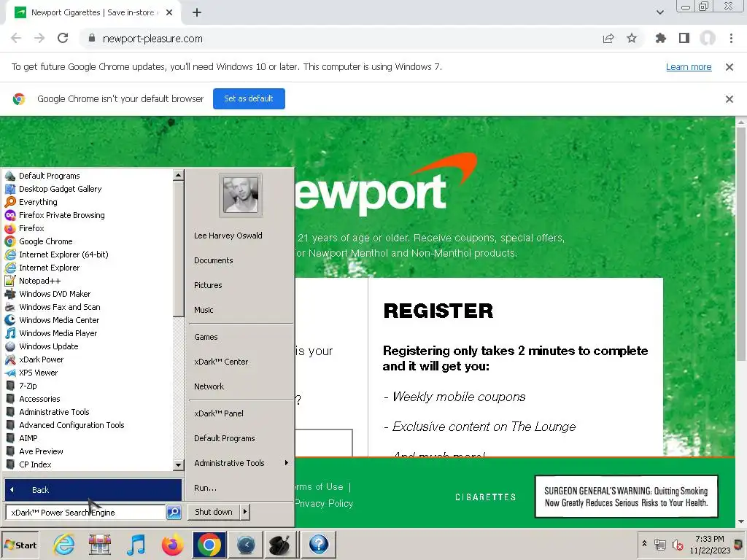Open Administrative Tools submenu in right pane
The image size is (747, 560).
pyautogui.click(x=241, y=463)
